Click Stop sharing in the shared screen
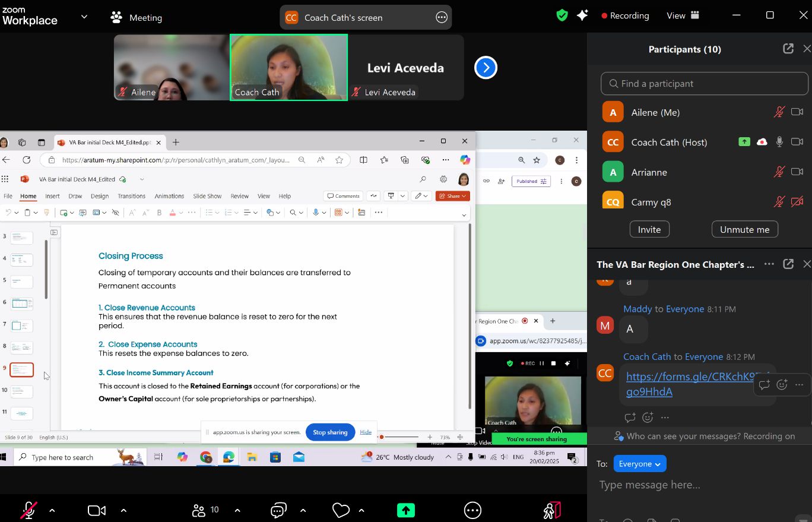Screen dimensions: 812x522 tap(330, 432)
